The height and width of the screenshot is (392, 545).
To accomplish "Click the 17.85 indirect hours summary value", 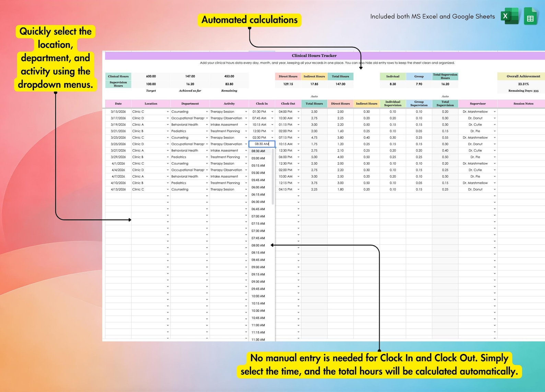I will pyautogui.click(x=314, y=84).
